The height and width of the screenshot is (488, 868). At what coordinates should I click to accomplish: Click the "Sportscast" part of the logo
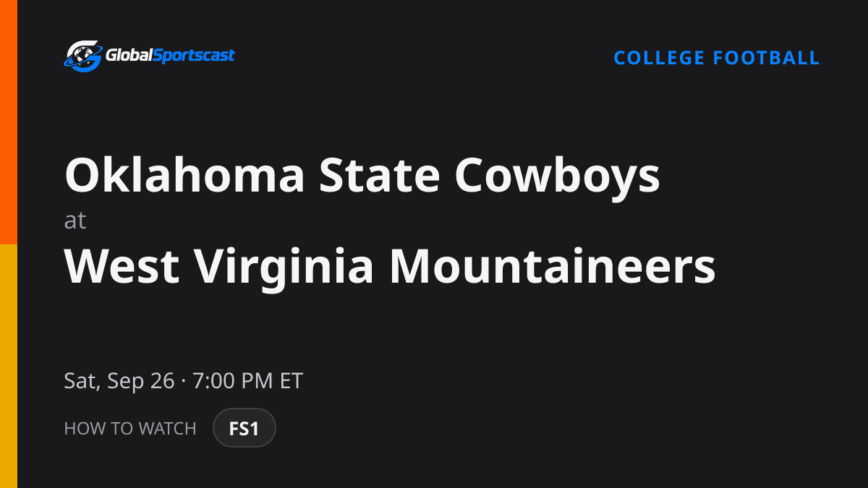pyautogui.click(x=193, y=56)
